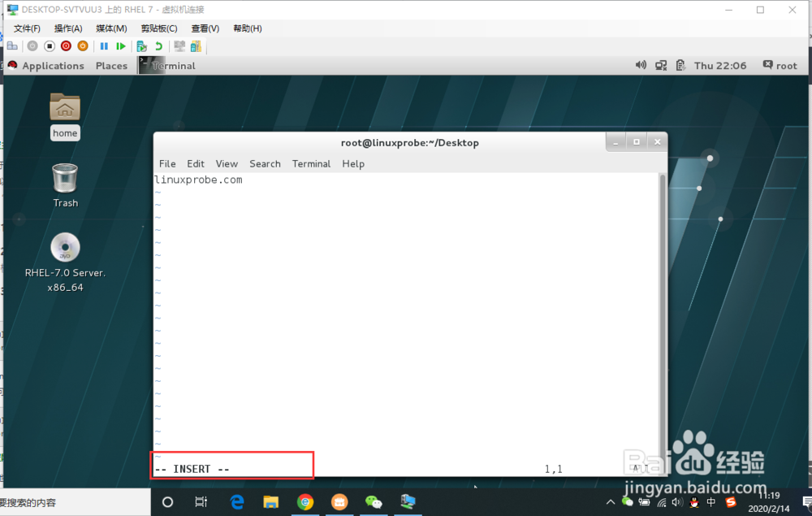Open the Terminal menu in the terminal window

[x=311, y=163]
